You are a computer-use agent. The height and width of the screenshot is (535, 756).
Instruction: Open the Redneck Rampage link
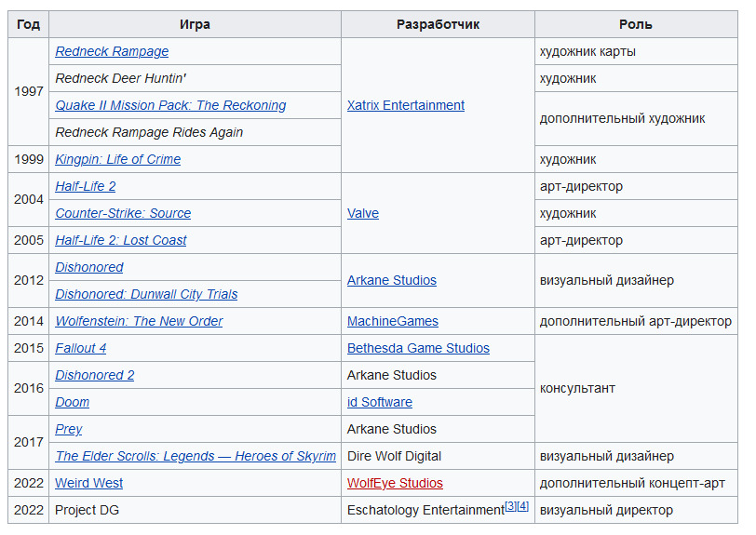[x=112, y=51]
